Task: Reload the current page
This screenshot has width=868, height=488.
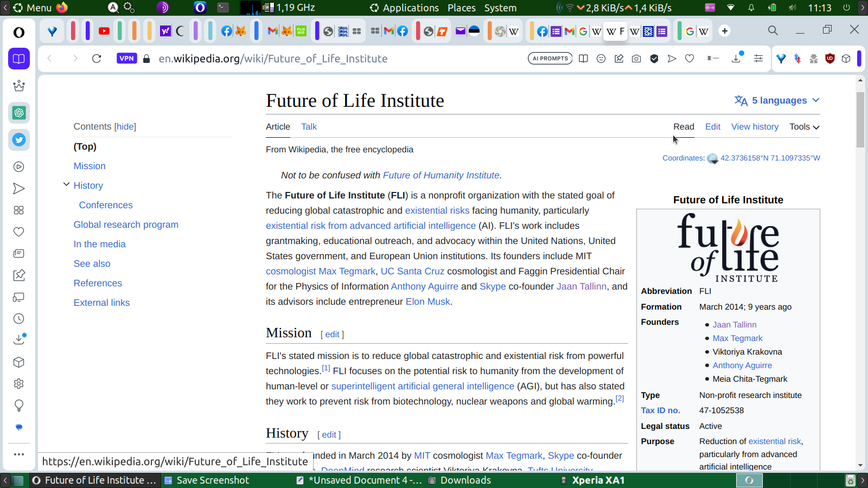Action: 97,59
